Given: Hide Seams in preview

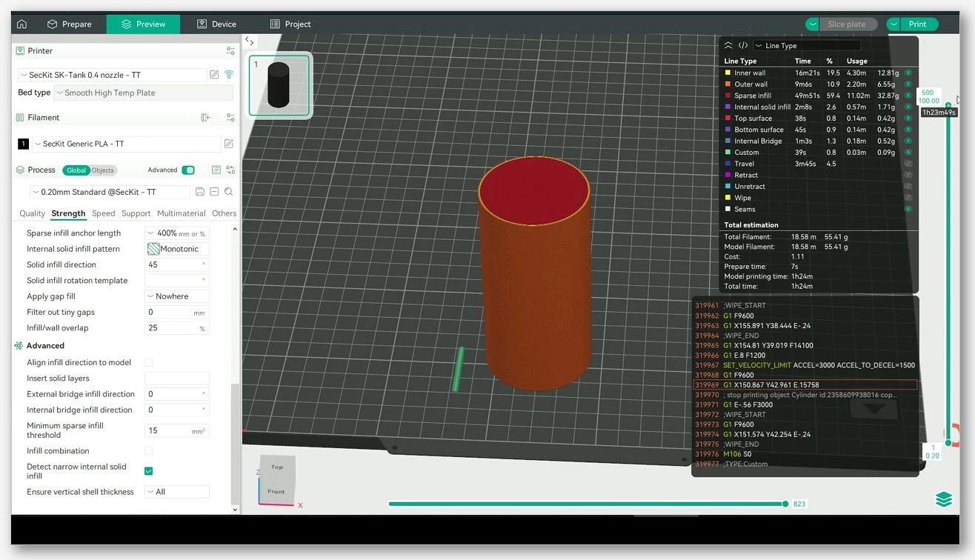Looking at the screenshot, I should pos(908,210).
